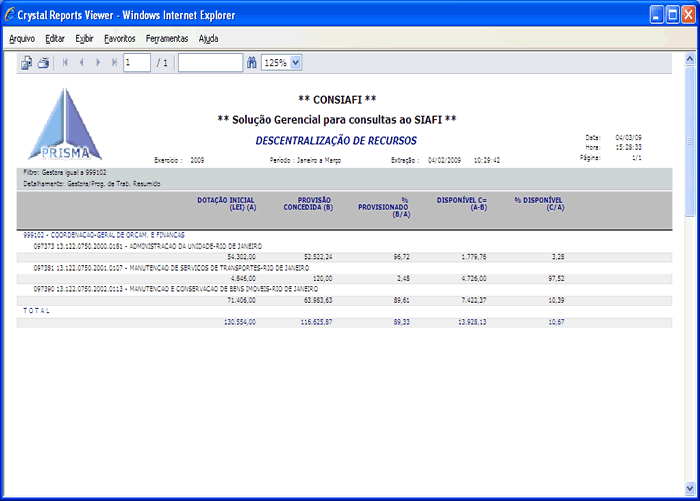The width and height of the screenshot is (700, 501).
Task: Click the Internet Explorer title bar icon
Action: click(x=10, y=14)
